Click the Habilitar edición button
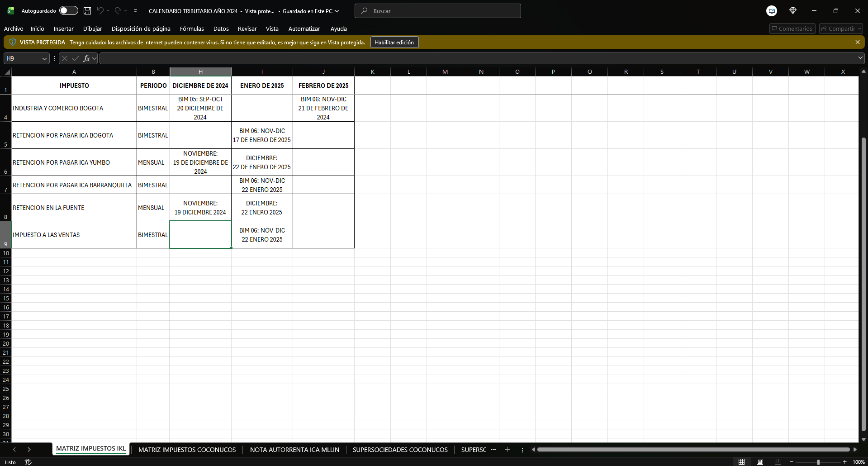The width and height of the screenshot is (868, 466). tap(394, 42)
